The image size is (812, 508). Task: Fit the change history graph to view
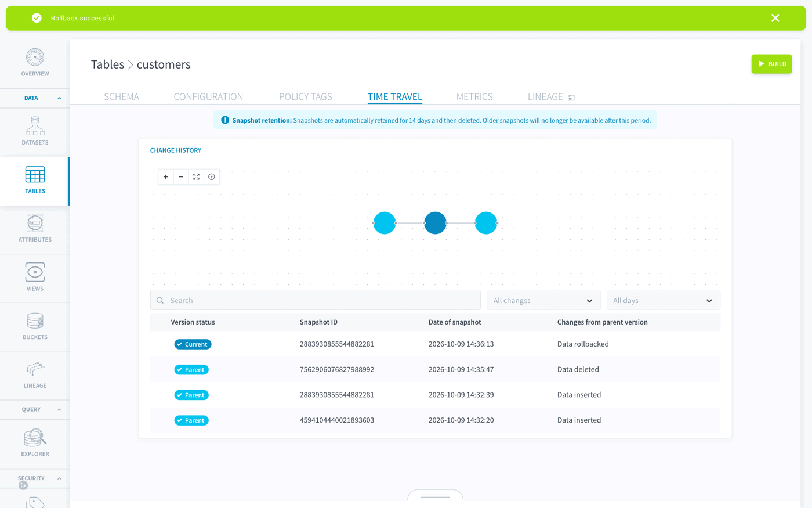tap(196, 176)
